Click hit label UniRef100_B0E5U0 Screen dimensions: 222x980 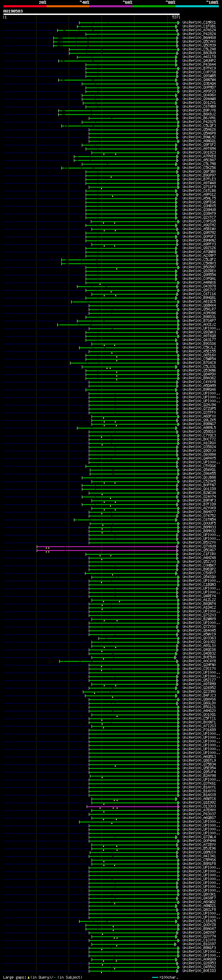[x=199, y=657]
